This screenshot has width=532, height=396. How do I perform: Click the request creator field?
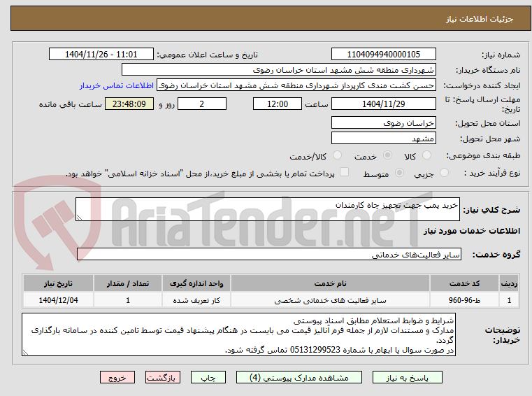point(296,85)
